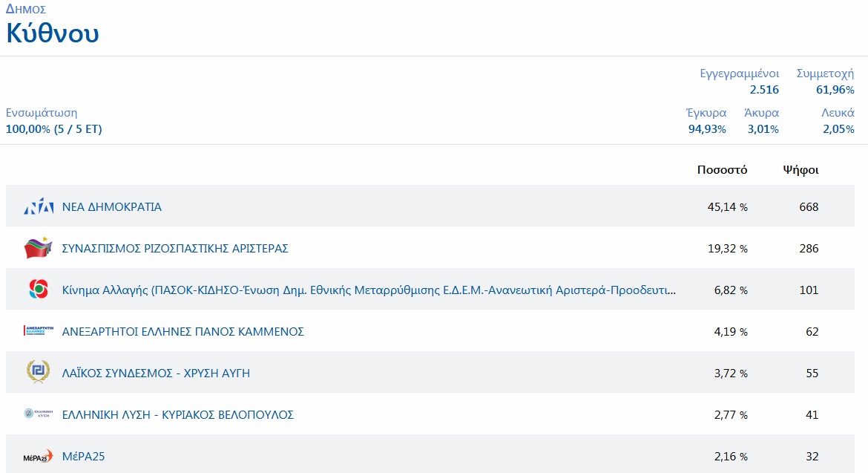
Task: Open ΑΝΕΞΑΡΤΗΤΟΙ ΕΛΛΗΝΕΣ ΠΑΝΟΣ ΚΑΜΜΕΝΟΣ link
Action: (183, 332)
